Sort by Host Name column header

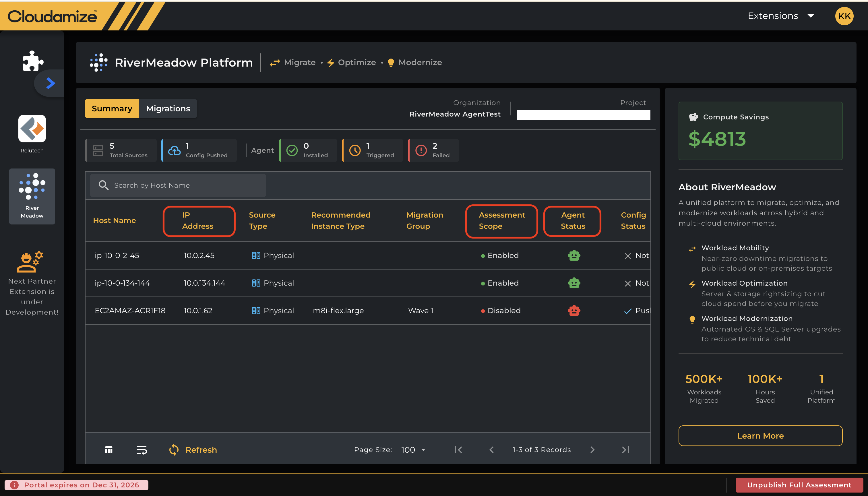pyautogui.click(x=115, y=220)
